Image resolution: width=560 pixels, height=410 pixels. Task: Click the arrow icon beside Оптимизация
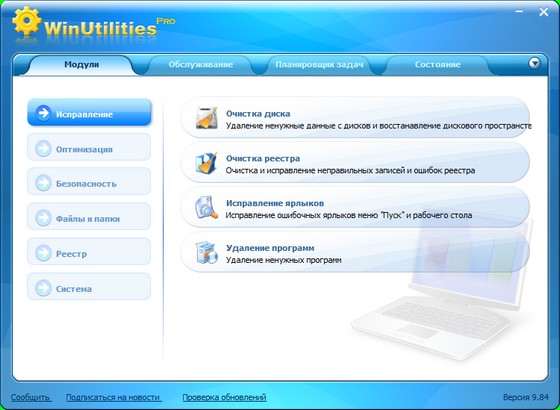click(43, 149)
